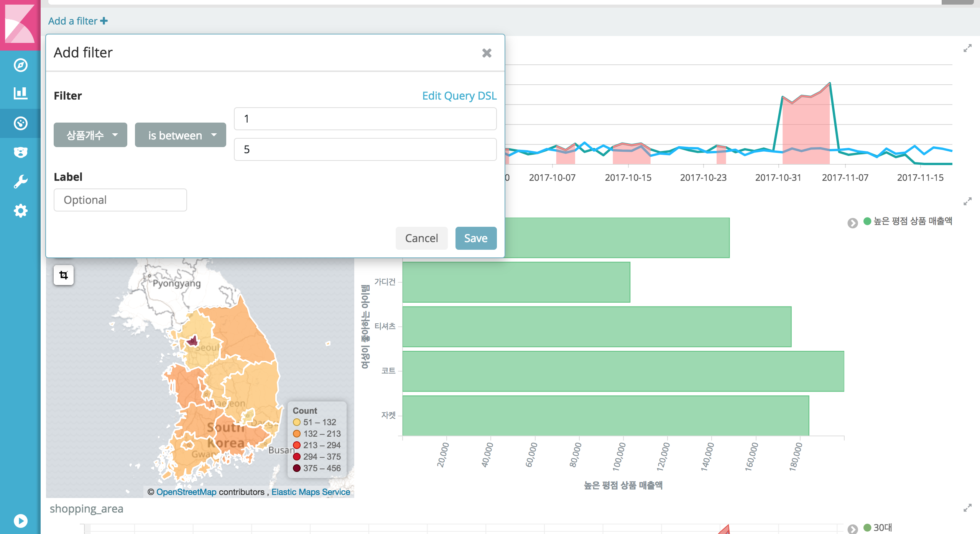Open Management from the gear icon

(x=20, y=211)
